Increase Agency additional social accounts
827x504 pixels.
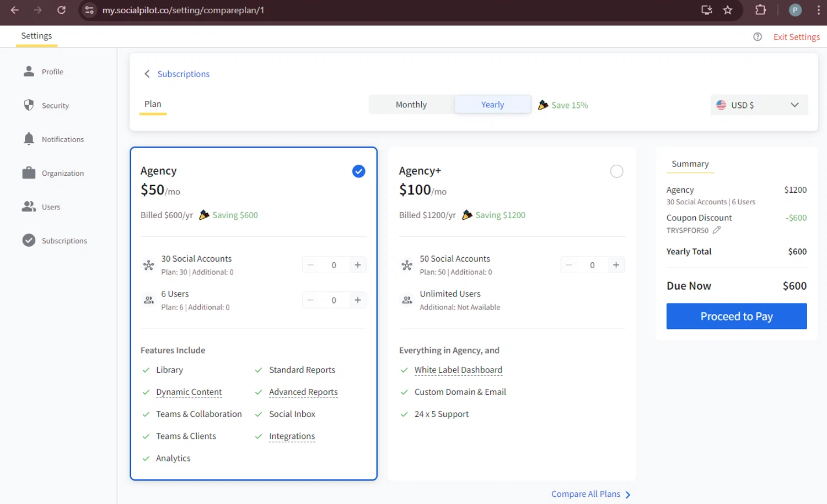pos(358,265)
